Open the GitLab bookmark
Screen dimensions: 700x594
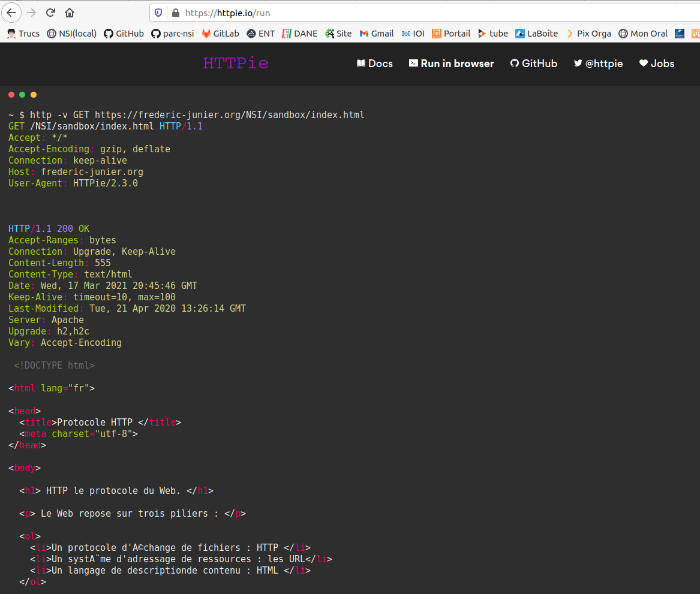[x=221, y=34]
